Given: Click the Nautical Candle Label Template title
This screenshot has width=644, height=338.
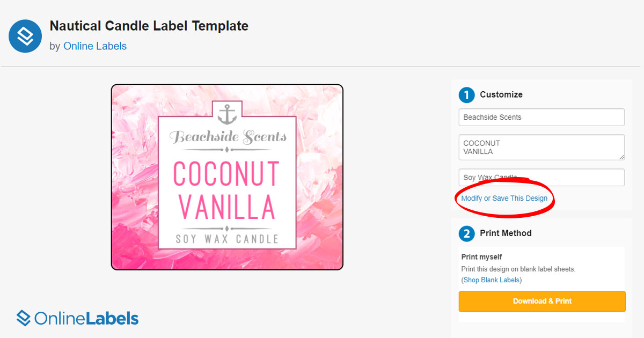Looking at the screenshot, I should click(149, 25).
